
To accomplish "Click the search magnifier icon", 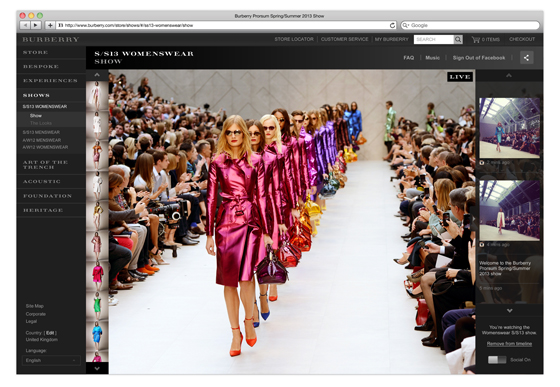I will pos(458,39).
